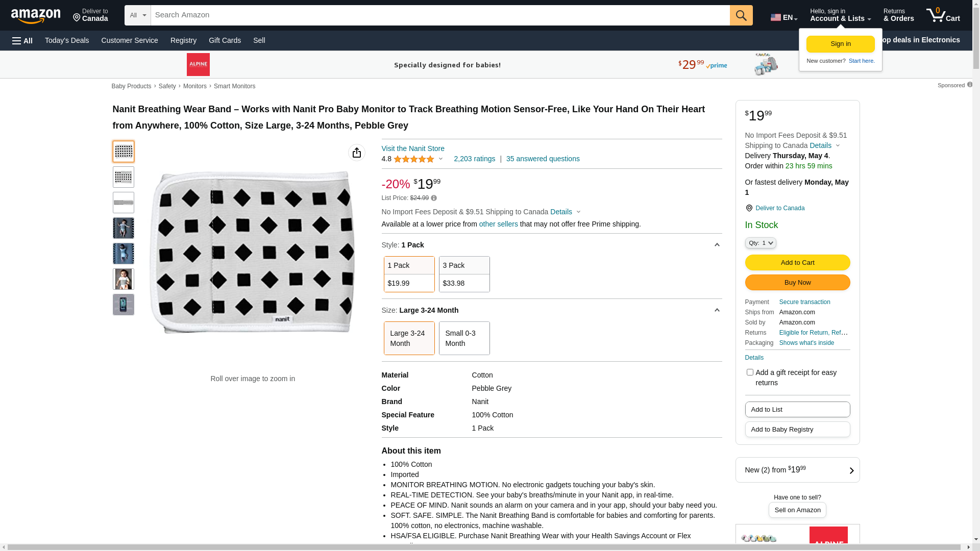Click the search magnifier button
Screen dimensions: 980x551
(741, 15)
